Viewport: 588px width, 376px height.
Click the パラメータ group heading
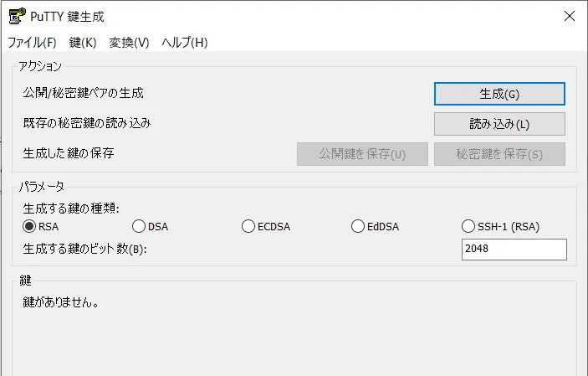coord(42,187)
